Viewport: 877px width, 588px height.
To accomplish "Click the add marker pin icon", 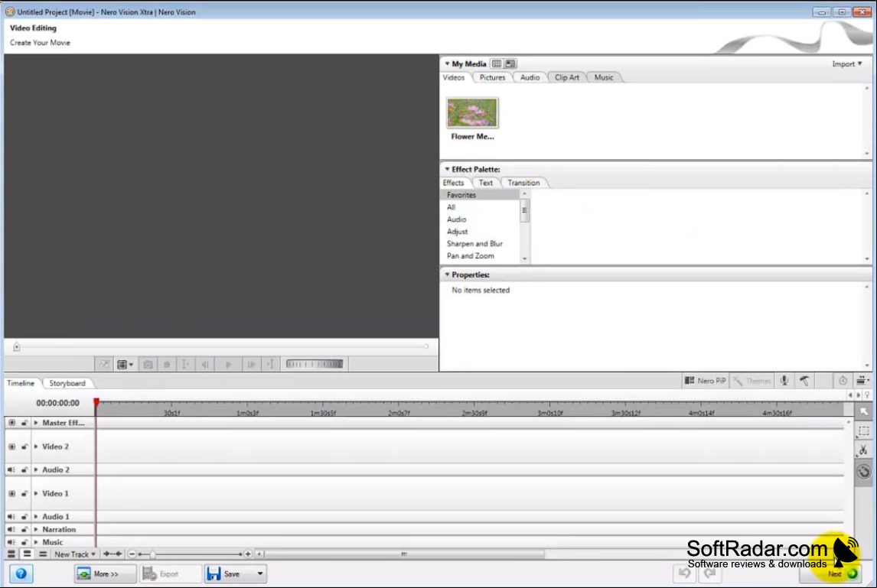I will coord(867,395).
